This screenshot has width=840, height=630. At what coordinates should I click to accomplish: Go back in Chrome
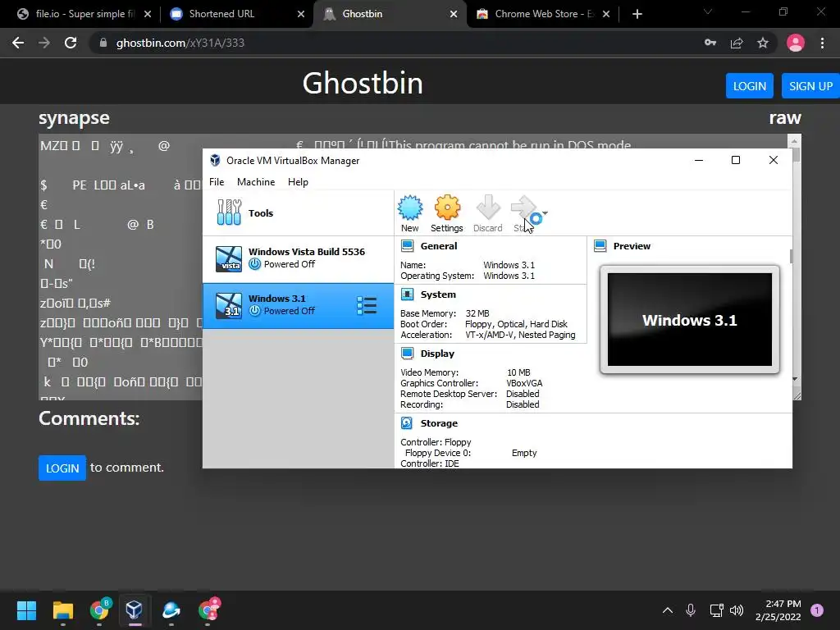click(x=18, y=43)
